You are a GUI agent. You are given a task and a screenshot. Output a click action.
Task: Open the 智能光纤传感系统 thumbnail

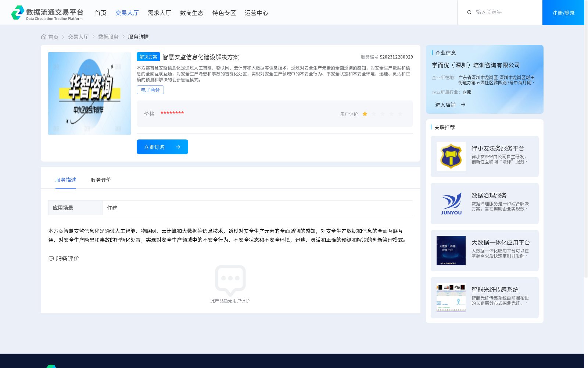(x=451, y=298)
